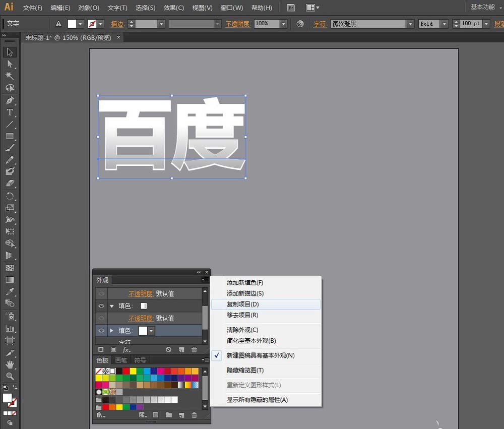Choose the Rectangle tool
The image size is (504, 429).
point(10,136)
